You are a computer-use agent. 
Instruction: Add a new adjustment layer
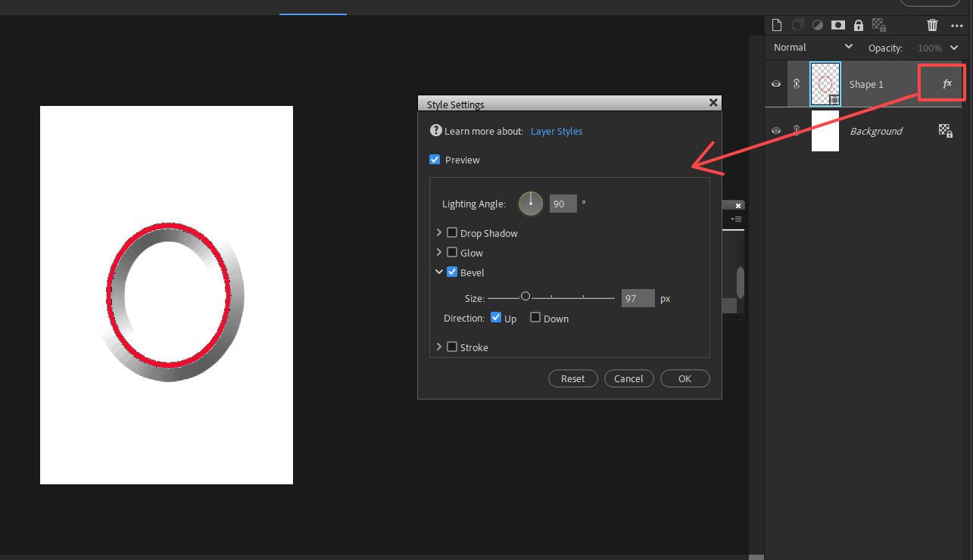[817, 25]
